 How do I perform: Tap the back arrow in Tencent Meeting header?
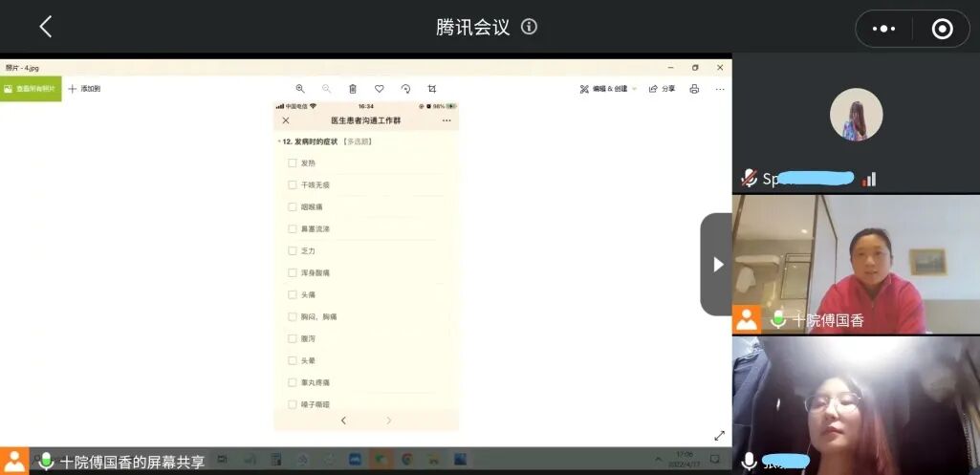[46, 27]
